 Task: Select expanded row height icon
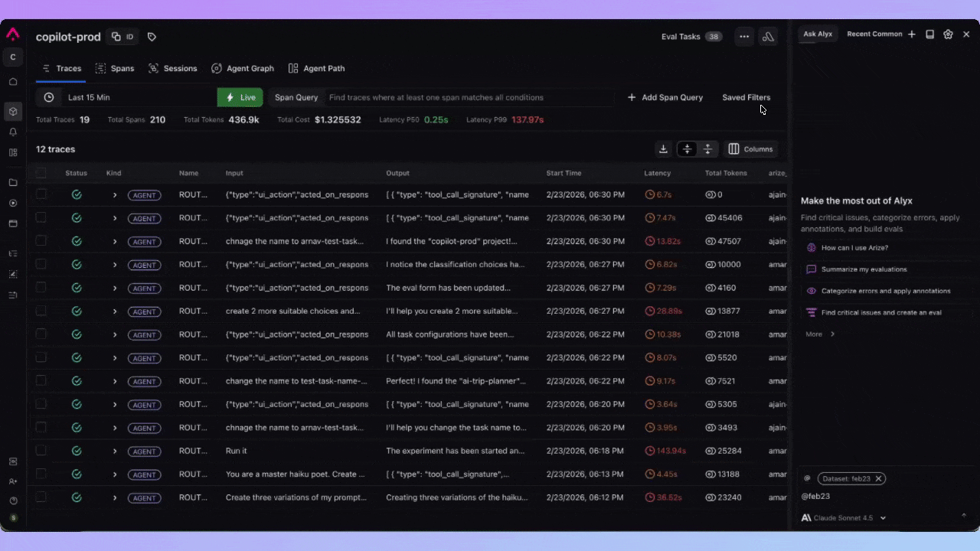(x=708, y=149)
